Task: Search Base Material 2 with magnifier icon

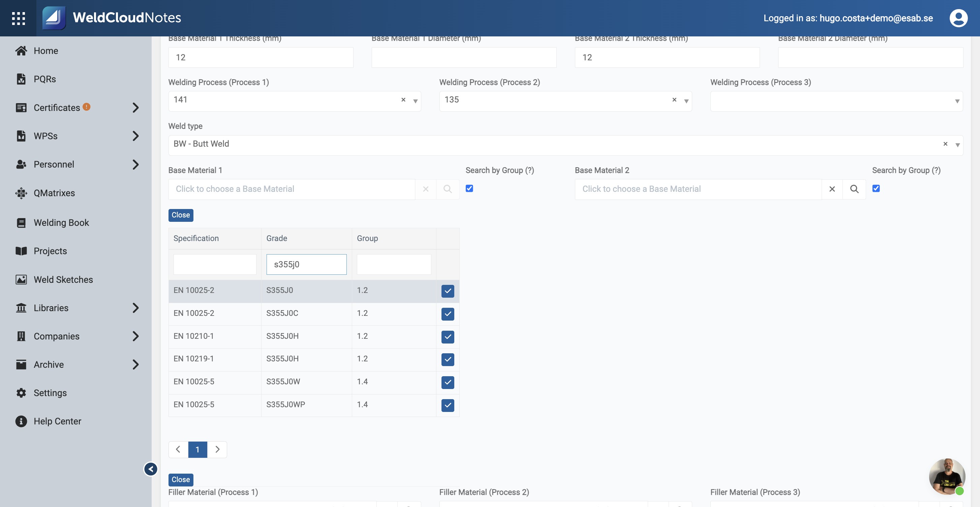Action: tap(854, 189)
